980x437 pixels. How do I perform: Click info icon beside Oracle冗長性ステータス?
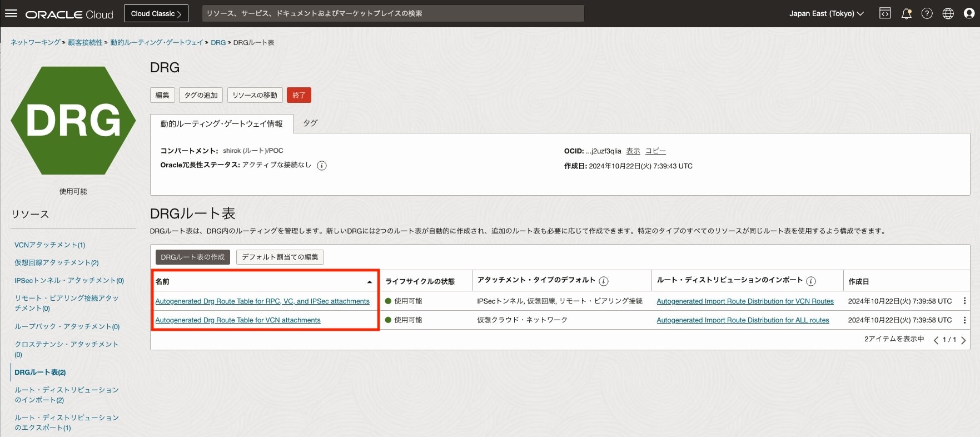tap(321, 166)
